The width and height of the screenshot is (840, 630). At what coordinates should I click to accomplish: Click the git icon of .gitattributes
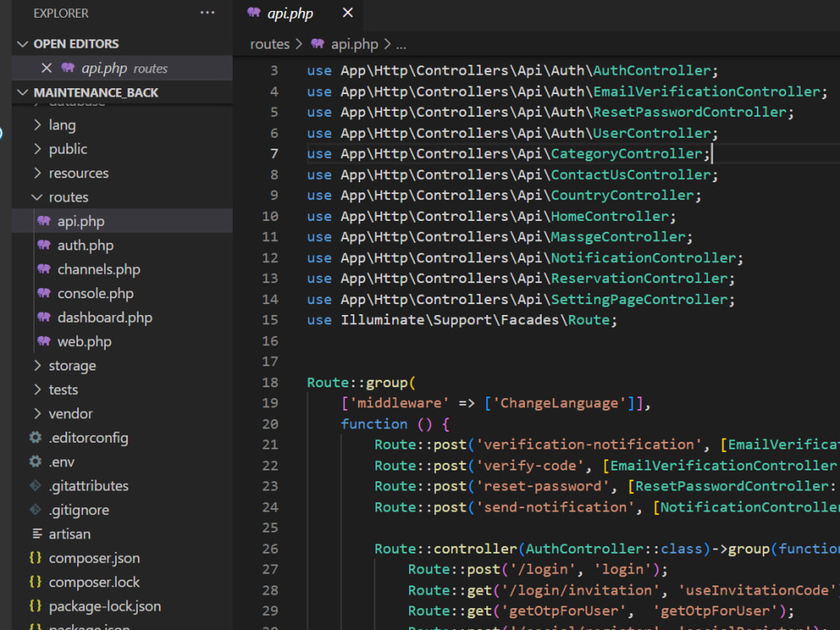click(x=35, y=486)
